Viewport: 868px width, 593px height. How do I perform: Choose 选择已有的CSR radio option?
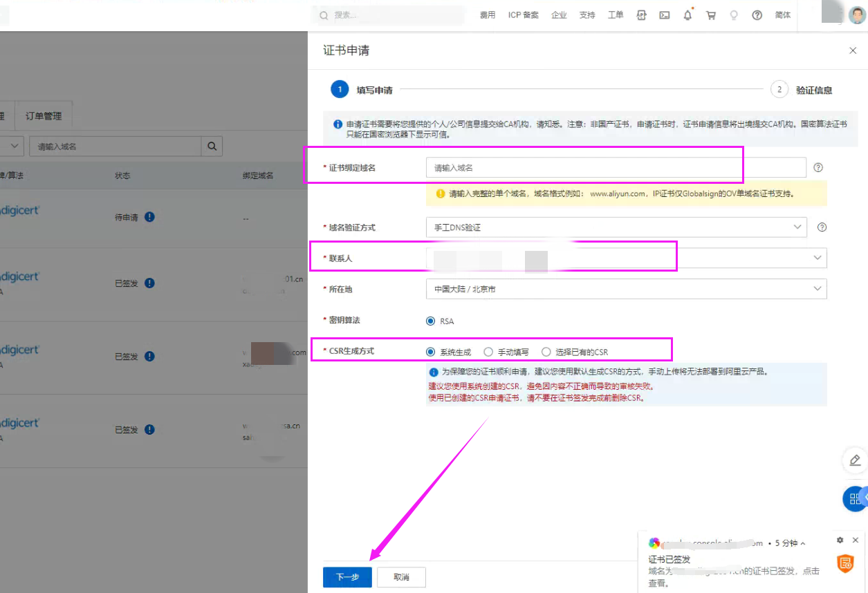click(546, 352)
